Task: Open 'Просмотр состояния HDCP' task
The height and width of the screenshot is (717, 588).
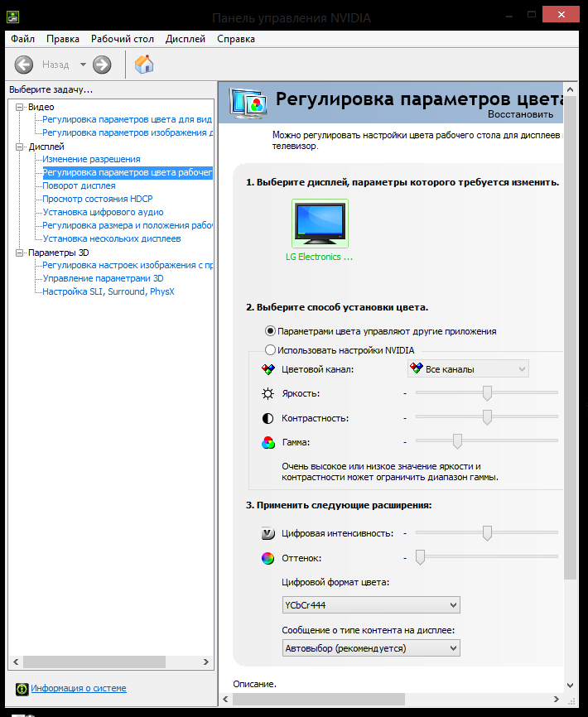Action: 98,199
